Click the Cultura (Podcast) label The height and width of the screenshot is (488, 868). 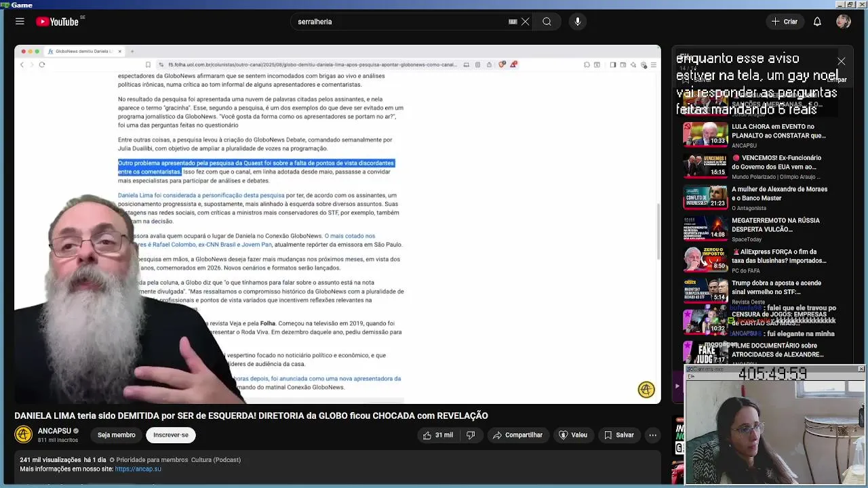coord(216,460)
